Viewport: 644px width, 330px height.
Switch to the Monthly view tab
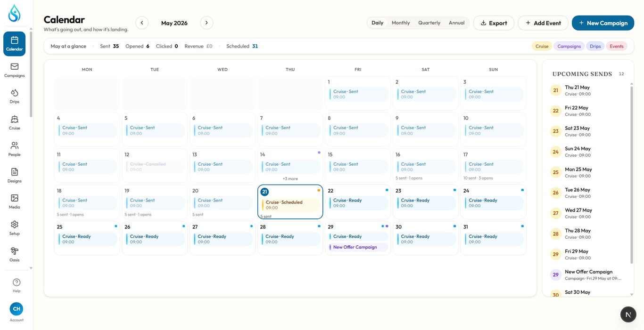401,23
